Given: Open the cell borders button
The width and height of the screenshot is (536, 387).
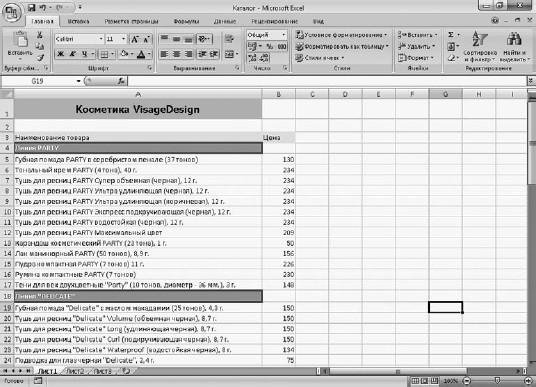Looking at the screenshot, I should [x=104, y=54].
